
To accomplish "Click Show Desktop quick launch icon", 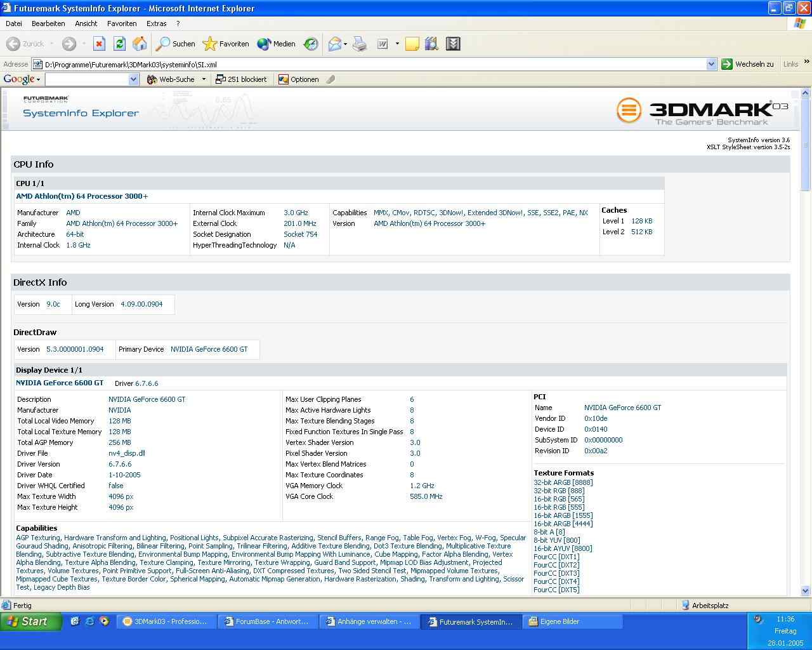I will [74, 621].
